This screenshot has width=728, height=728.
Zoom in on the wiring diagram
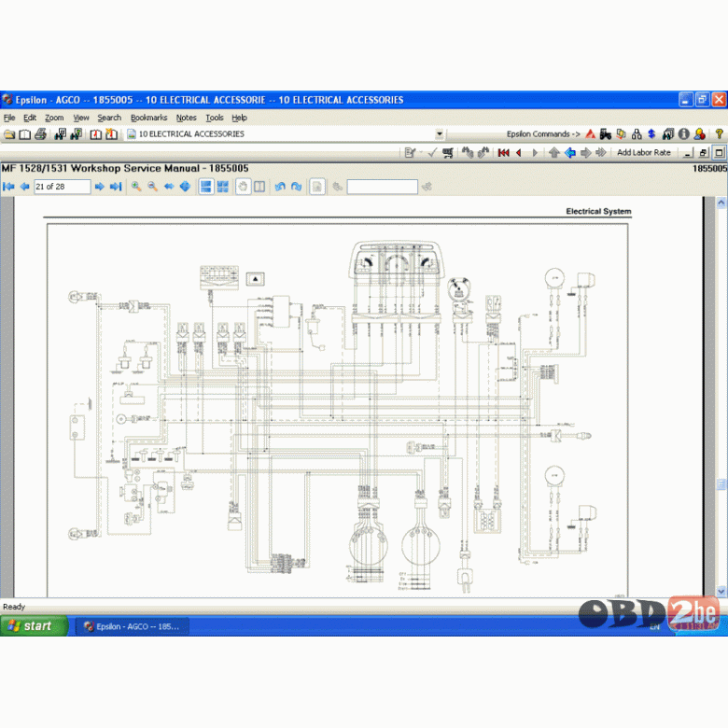[136, 187]
